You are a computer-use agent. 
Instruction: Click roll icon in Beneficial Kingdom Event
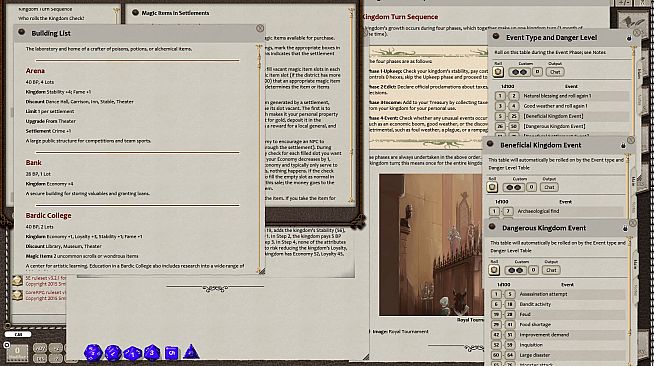(492, 187)
